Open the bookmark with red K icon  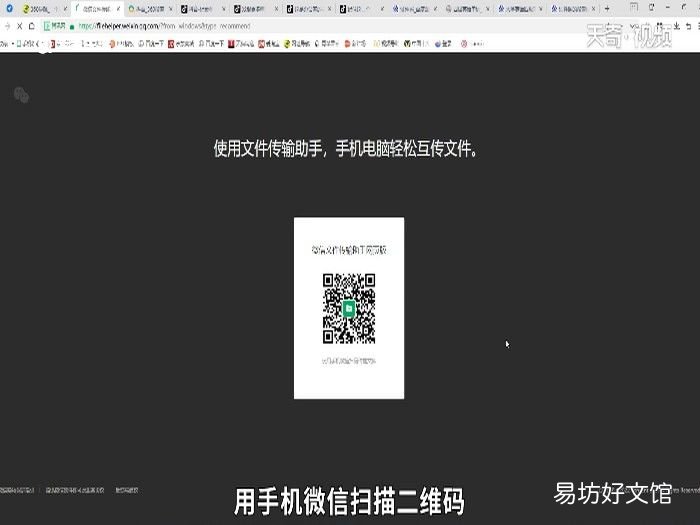[x=181, y=44]
